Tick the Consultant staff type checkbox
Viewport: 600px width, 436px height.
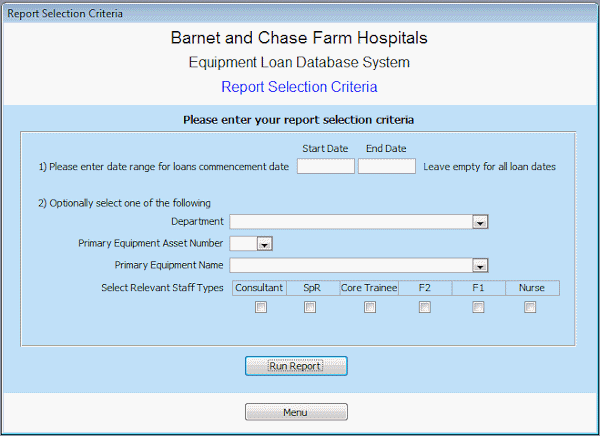[x=261, y=307]
